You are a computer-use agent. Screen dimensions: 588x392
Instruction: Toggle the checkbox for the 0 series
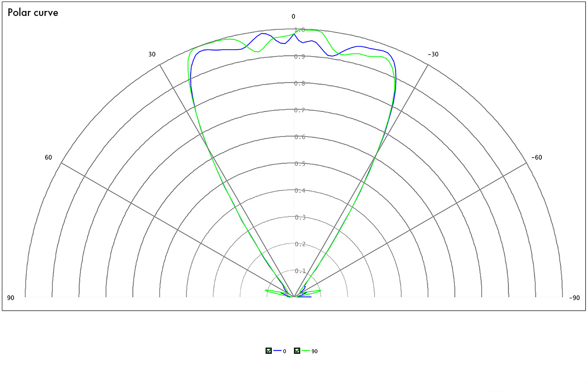point(269,351)
